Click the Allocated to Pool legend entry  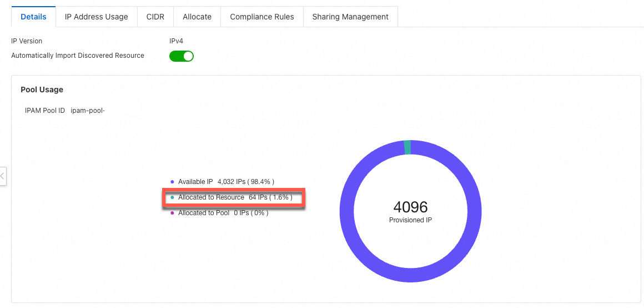219,213
